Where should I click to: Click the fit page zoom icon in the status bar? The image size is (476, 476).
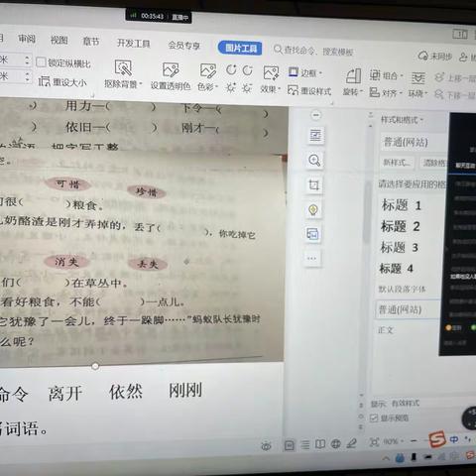(374, 442)
